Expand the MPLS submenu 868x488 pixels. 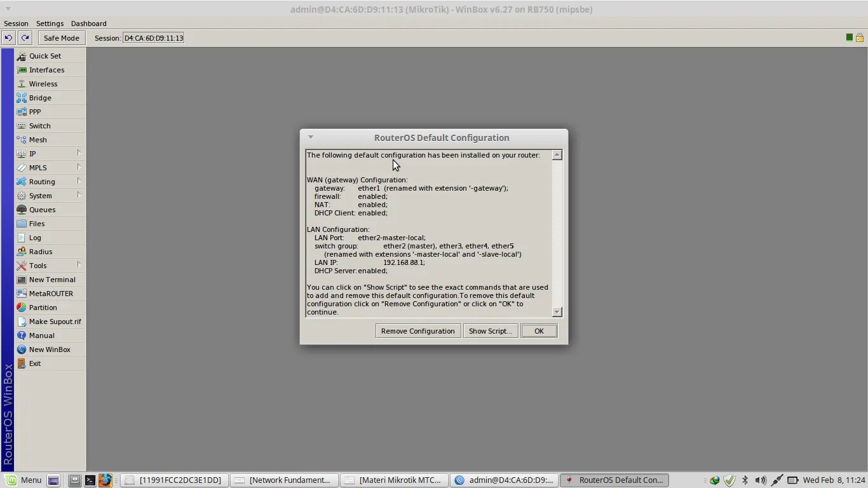pyautogui.click(x=50, y=168)
